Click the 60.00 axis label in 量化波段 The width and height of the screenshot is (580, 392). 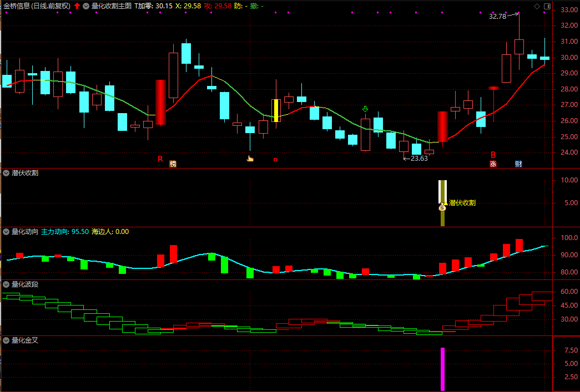point(569,292)
